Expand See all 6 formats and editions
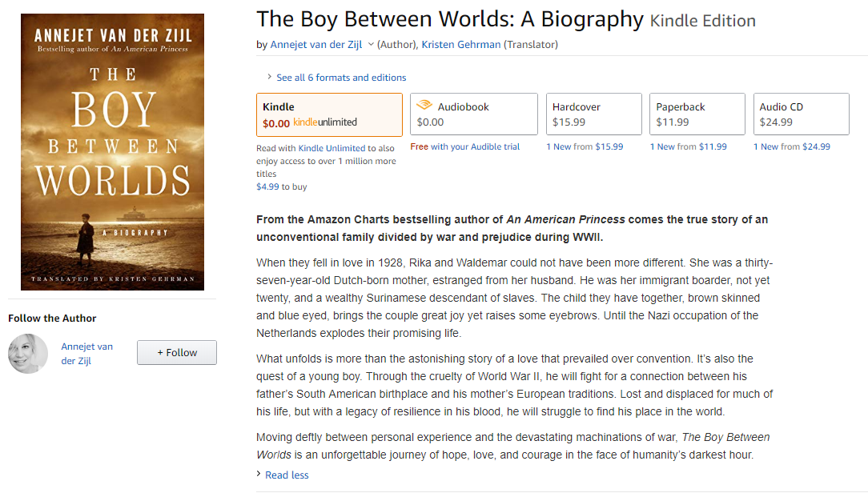Image resolution: width=868 pixels, height=497 pixels. [340, 78]
